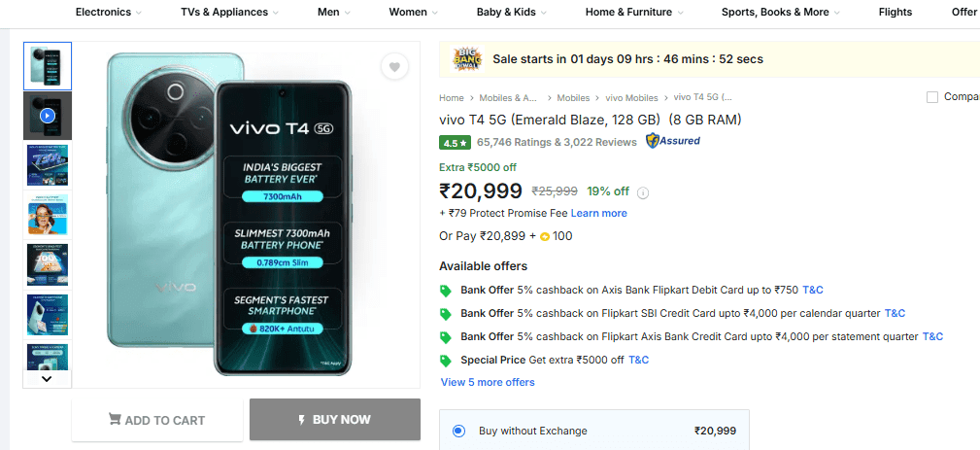Play the product video thumbnail
The height and width of the screenshot is (450, 980).
47,116
